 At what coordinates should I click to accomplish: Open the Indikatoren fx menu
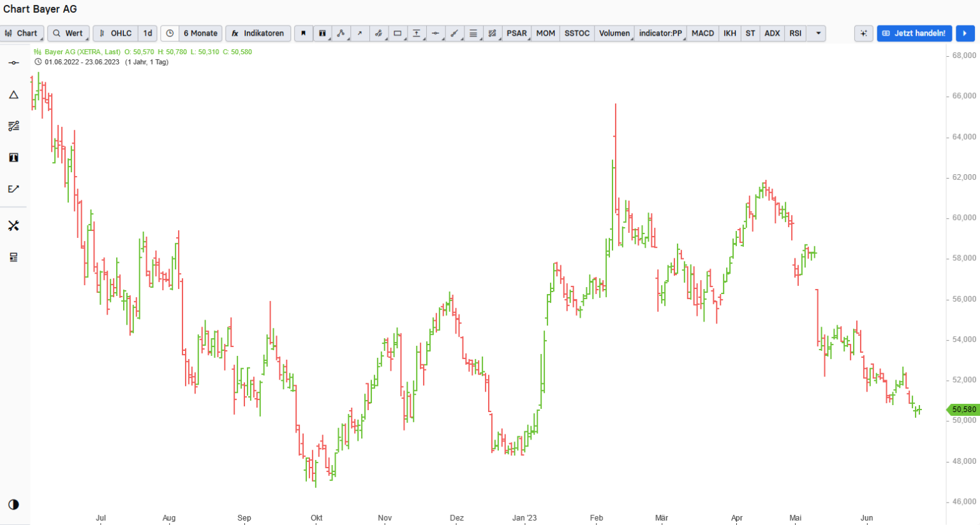click(258, 33)
